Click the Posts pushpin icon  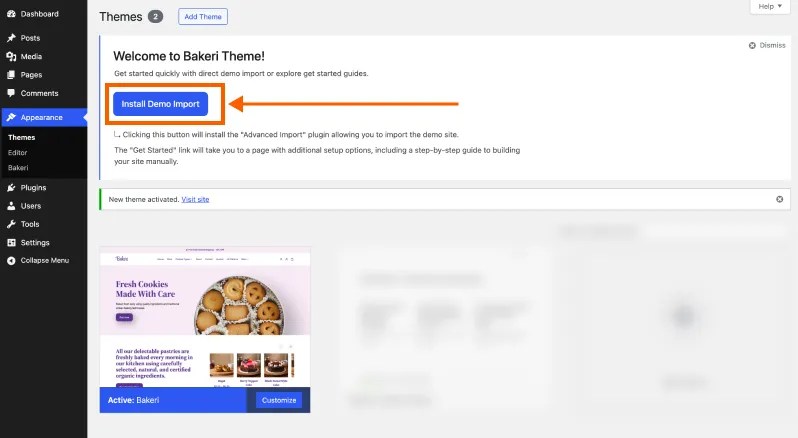[x=11, y=38]
